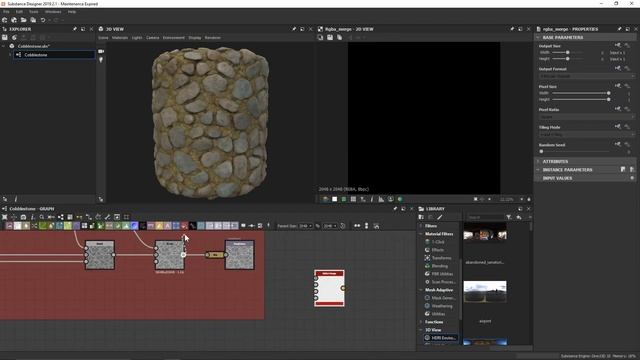Click the fit-to-view icon at graph toolbar start
This screenshot has width=640, height=360.
[x=4, y=217]
